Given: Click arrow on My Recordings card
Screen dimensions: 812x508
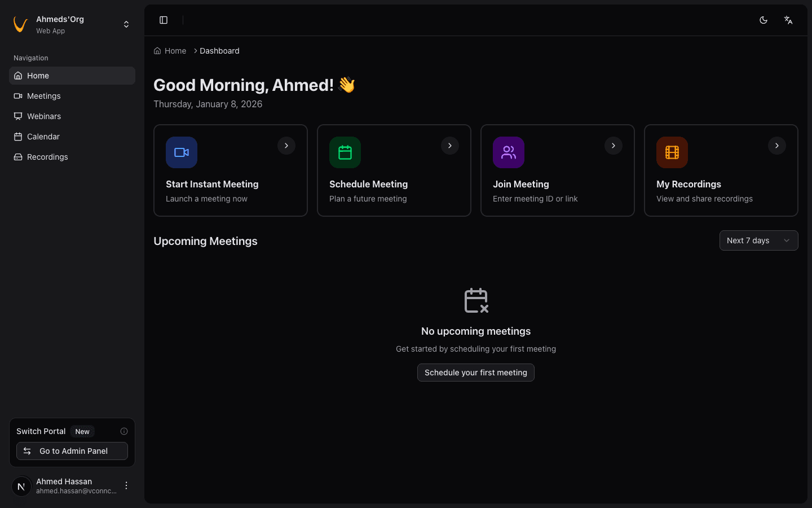Looking at the screenshot, I should pos(777,146).
